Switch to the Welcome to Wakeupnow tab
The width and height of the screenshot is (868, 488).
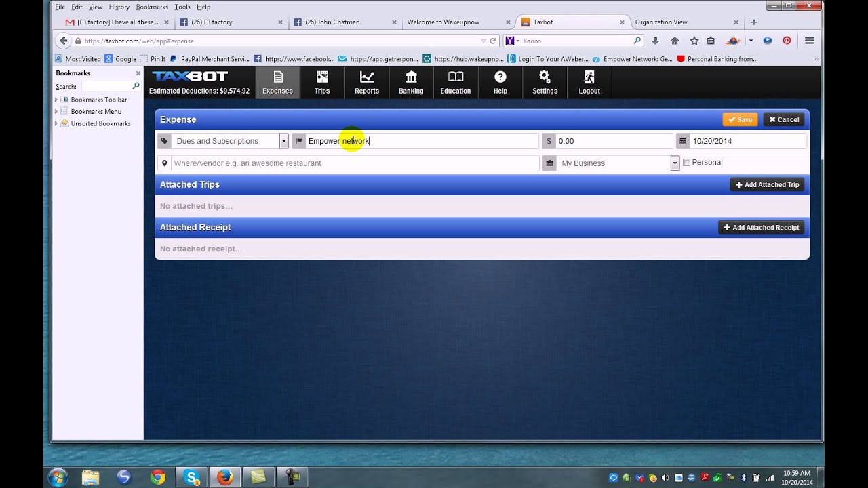tap(457, 22)
